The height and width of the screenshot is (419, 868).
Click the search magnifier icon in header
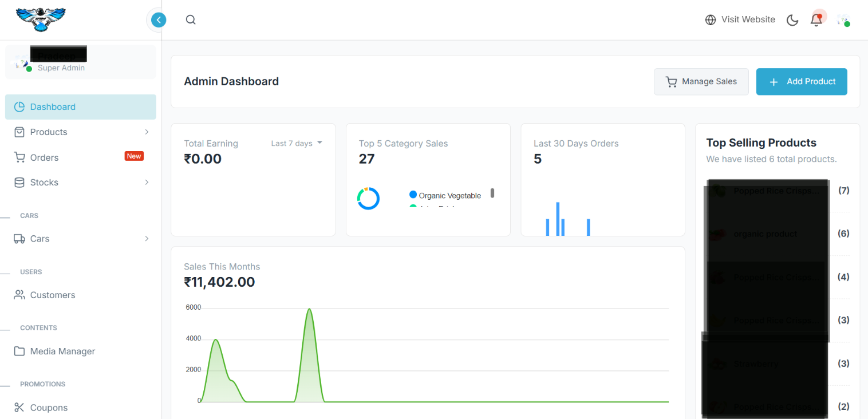191,20
